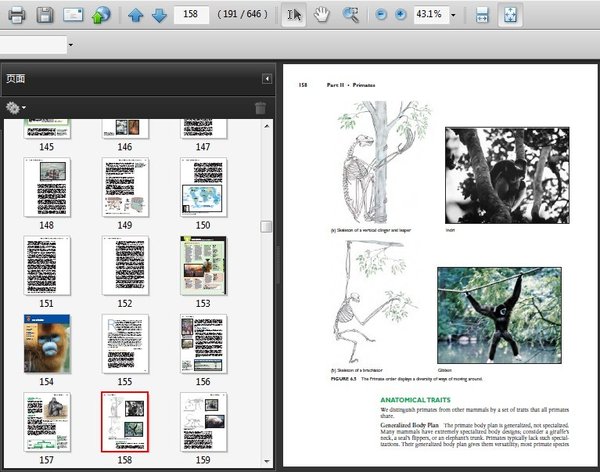The height and width of the screenshot is (472, 600).
Task: Collapse the pages panel with arrow button
Action: 267,79
